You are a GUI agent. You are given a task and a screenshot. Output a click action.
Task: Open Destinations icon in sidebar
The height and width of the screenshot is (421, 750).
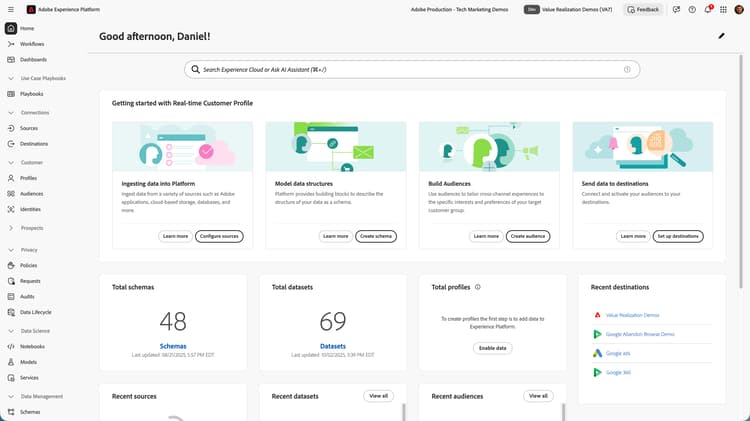pos(11,144)
